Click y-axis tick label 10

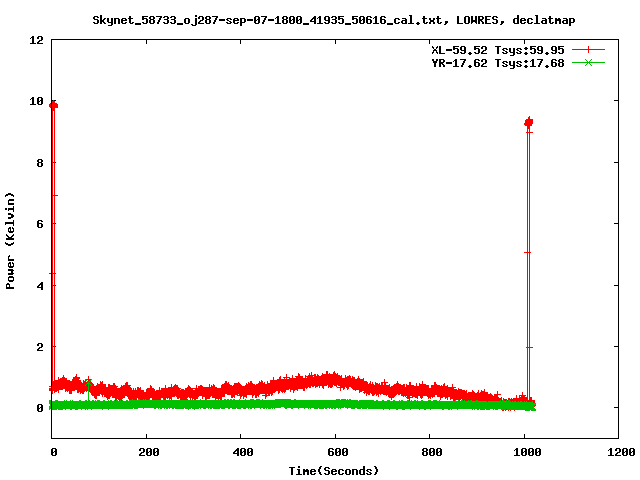36,101
